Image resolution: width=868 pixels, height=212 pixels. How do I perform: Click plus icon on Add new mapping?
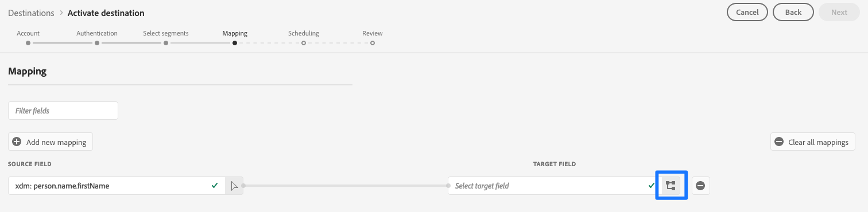coord(17,142)
